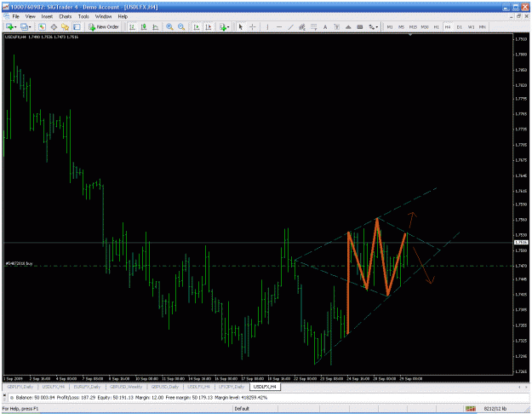532x414 pixels.
Task: Open the File menu
Action: pos(16,16)
